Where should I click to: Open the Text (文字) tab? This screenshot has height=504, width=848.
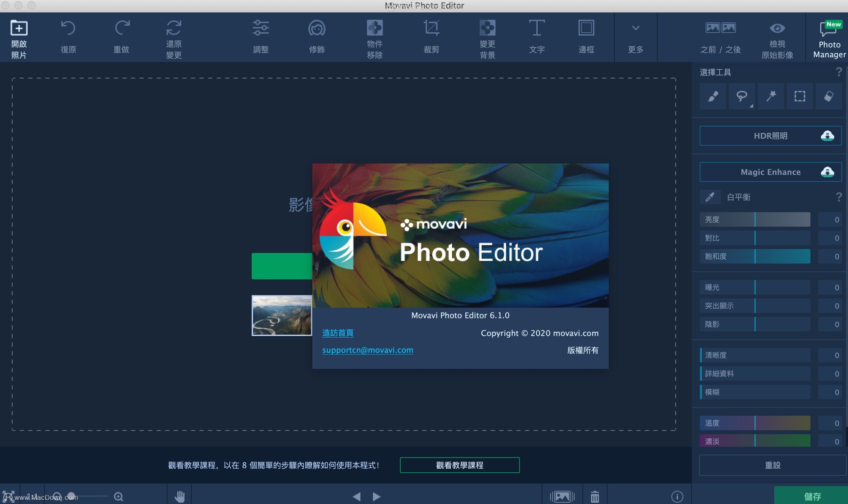(537, 37)
